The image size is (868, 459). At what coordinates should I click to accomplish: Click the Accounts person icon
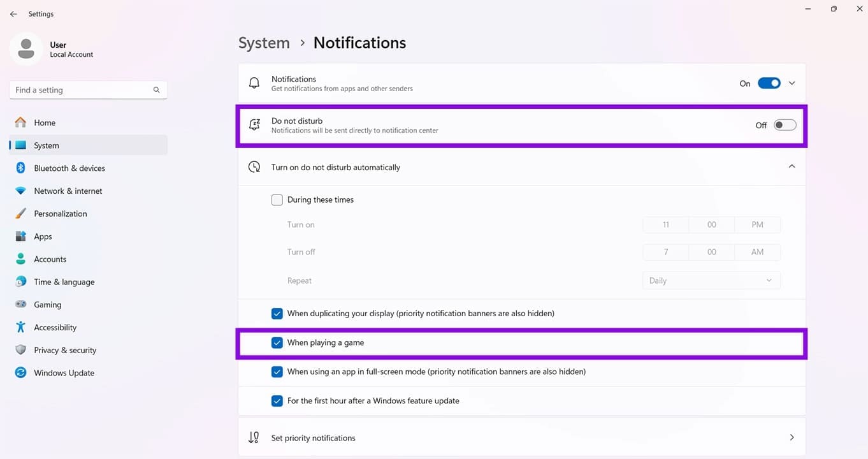coord(21,259)
